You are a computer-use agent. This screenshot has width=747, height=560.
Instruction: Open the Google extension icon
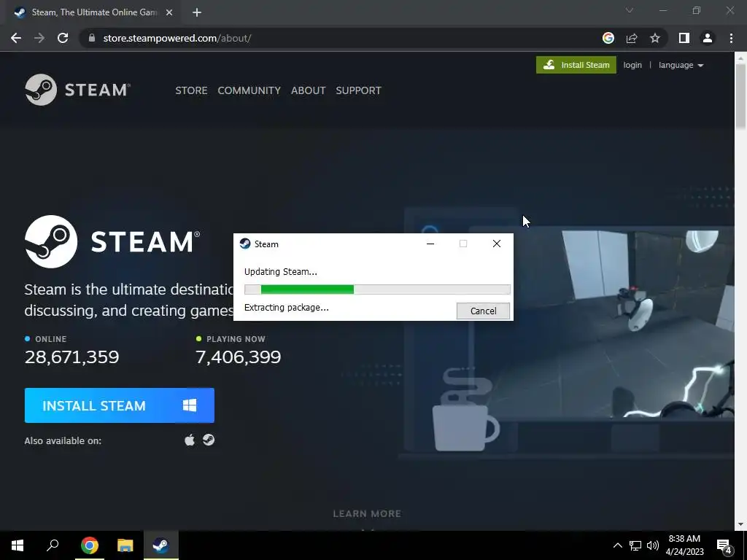(x=608, y=38)
